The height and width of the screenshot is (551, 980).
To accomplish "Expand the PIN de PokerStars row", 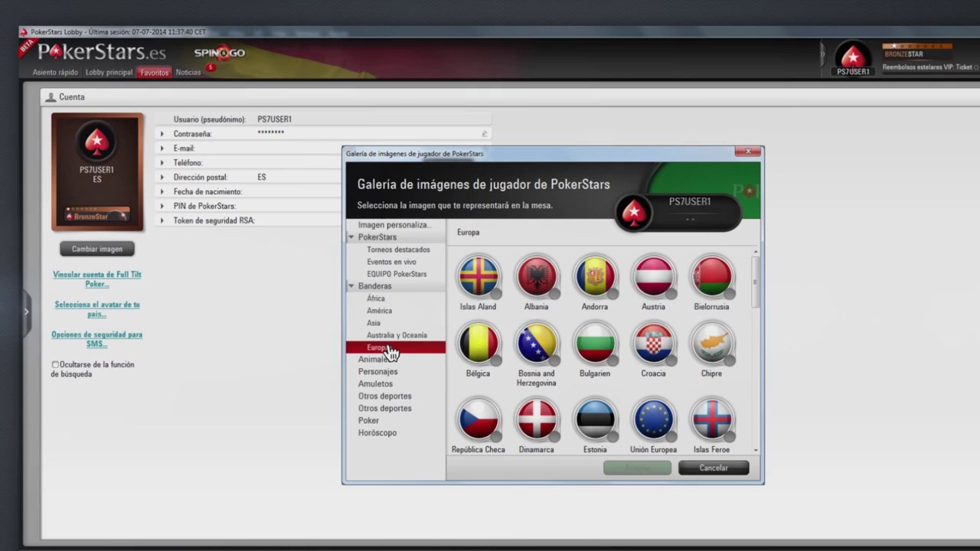I will point(162,207).
